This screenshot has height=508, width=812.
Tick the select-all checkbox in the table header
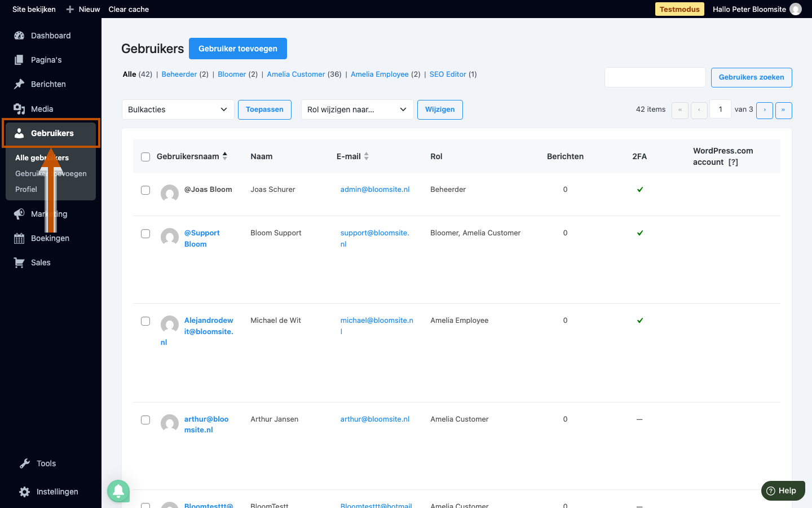pyautogui.click(x=145, y=157)
